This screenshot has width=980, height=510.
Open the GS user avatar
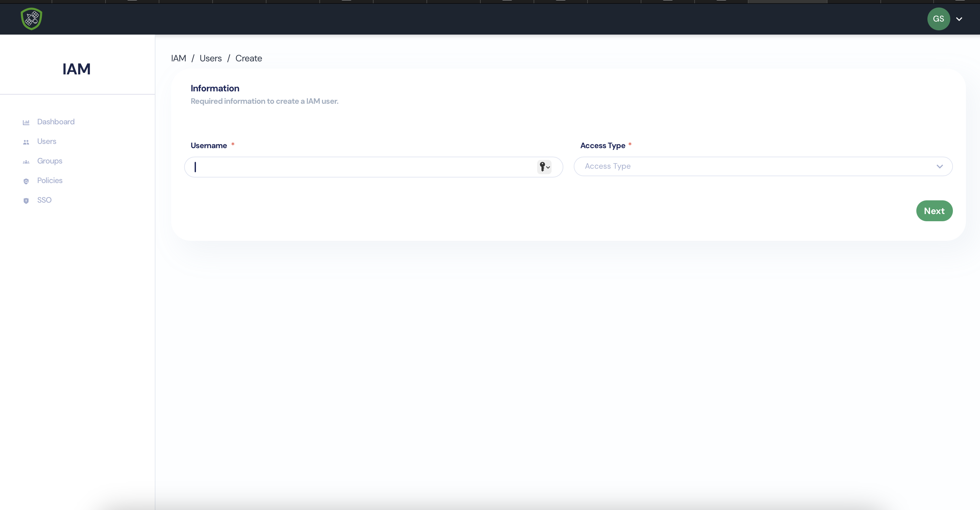(938, 19)
